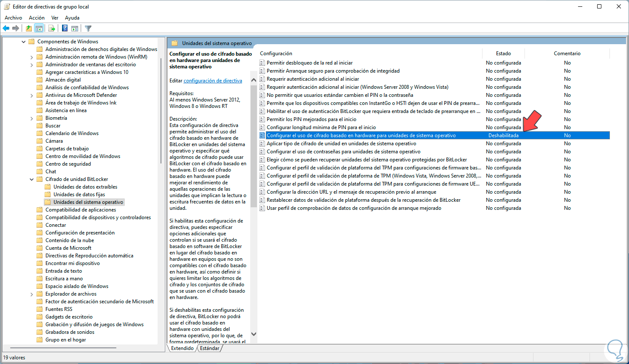Open the Archivo menu
629x364 pixels.
(x=13, y=18)
